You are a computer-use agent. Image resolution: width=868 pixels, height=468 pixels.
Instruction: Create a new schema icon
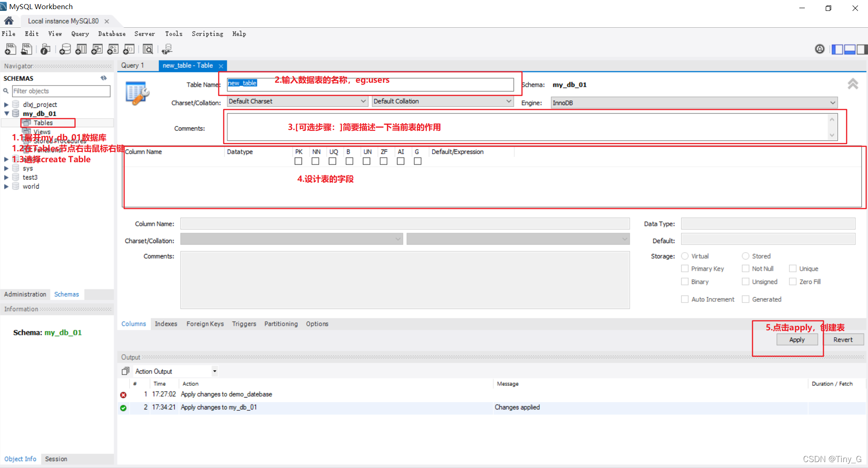pyautogui.click(x=65, y=49)
